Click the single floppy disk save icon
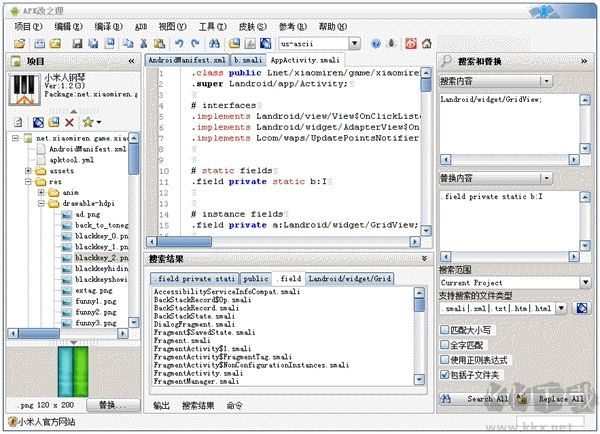This screenshot has width=600, height=434. (77, 44)
